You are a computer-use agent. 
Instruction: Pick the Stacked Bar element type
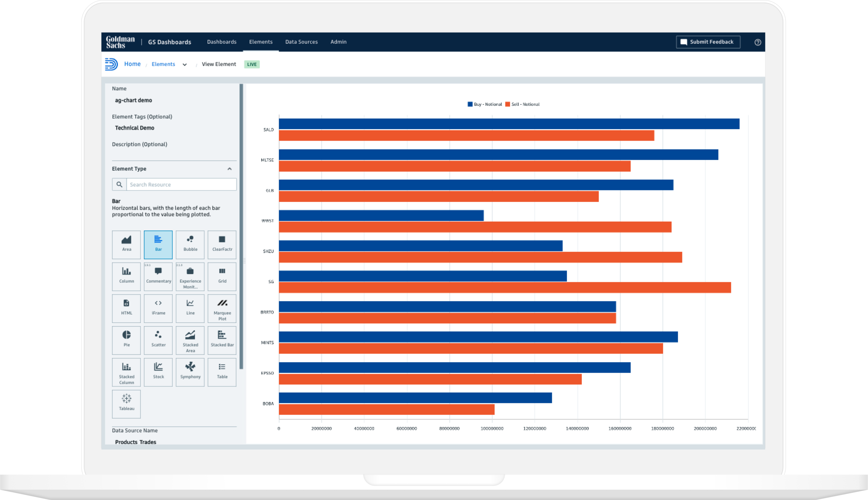(222, 340)
